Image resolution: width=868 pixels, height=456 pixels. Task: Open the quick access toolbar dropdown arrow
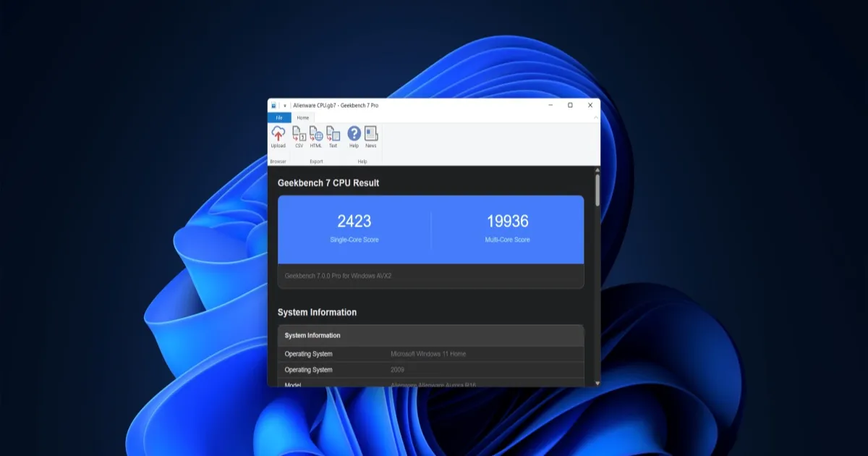285,106
